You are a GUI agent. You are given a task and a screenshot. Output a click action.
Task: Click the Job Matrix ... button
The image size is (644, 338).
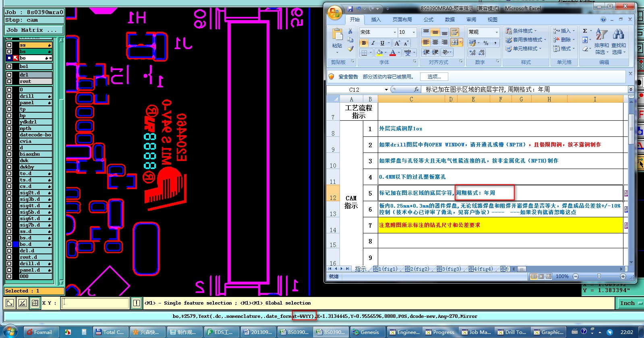(x=34, y=30)
